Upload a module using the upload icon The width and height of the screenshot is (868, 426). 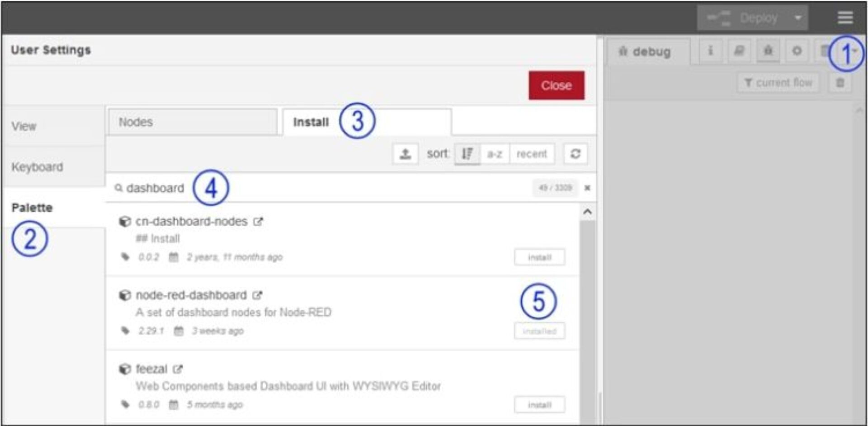(x=405, y=154)
